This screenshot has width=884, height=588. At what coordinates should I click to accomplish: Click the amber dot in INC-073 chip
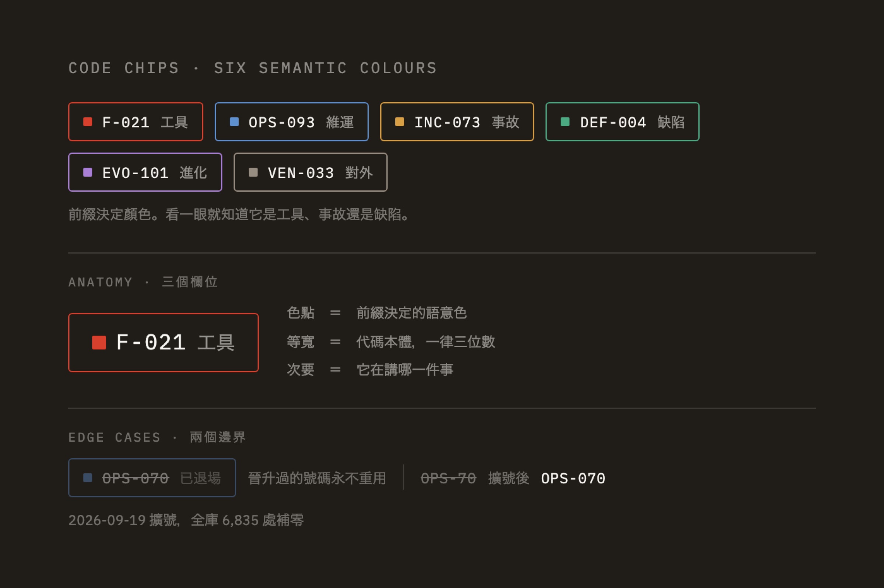(399, 122)
